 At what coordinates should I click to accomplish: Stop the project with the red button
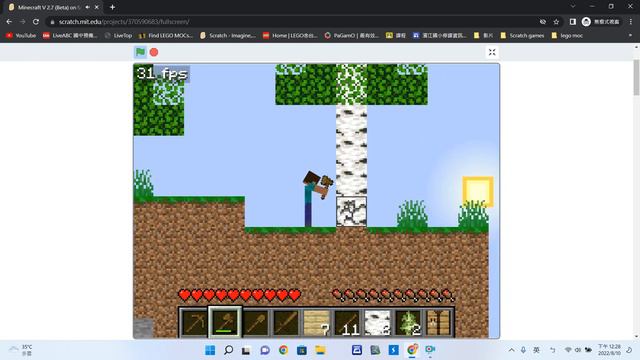coord(154,52)
